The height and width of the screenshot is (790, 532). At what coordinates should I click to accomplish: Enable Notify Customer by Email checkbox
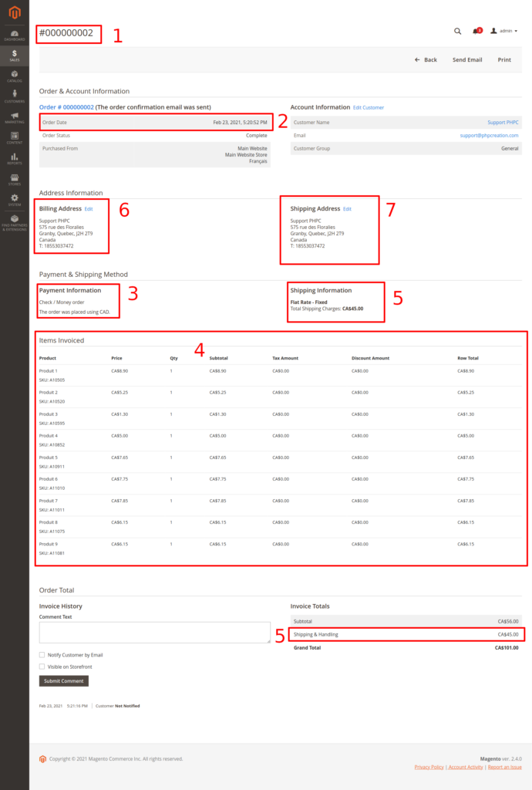point(42,655)
